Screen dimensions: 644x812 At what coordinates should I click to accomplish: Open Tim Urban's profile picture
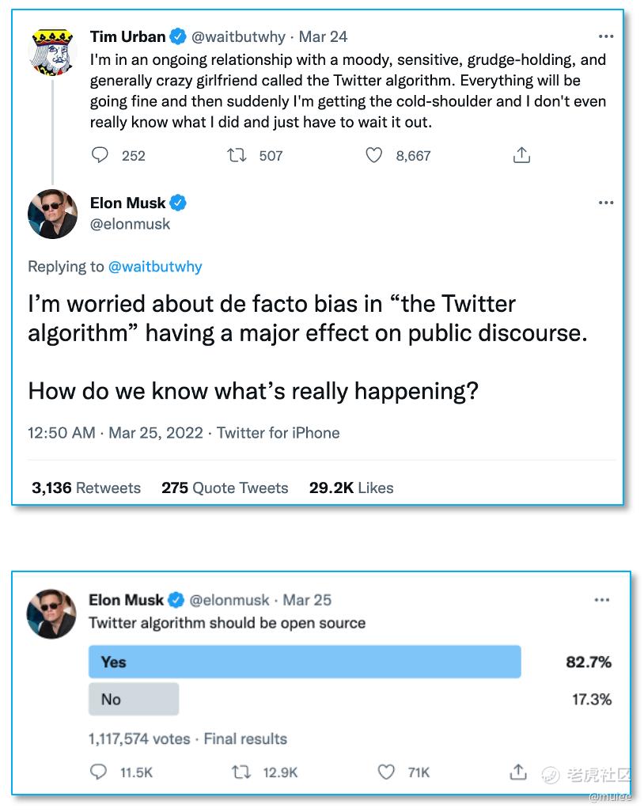point(52,52)
